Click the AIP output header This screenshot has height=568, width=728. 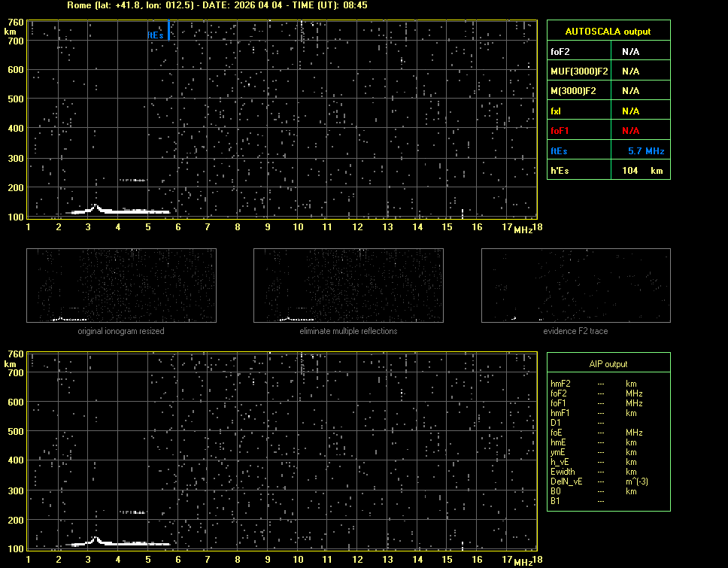tap(608, 363)
